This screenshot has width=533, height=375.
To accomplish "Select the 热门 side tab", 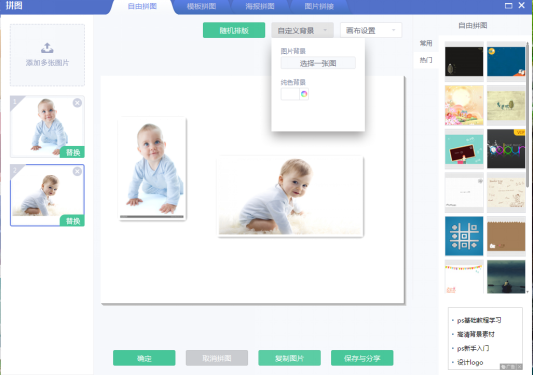I will (x=426, y=60).
